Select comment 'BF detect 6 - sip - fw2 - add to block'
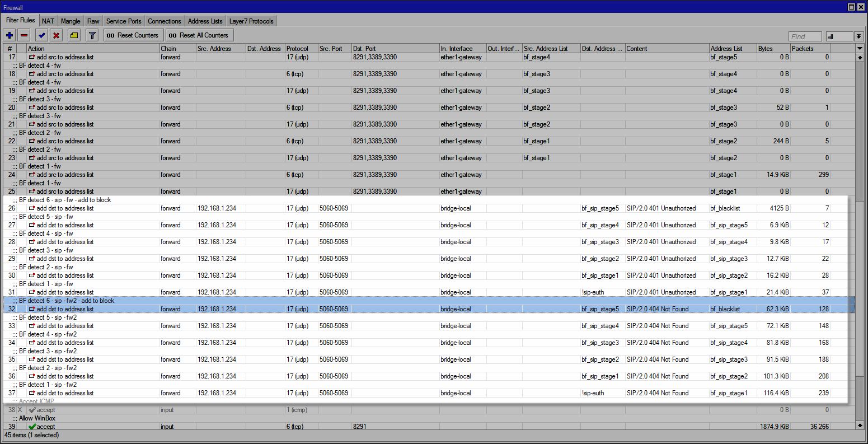The width and height of the screenshot is (868, 444). [x=67, y=301]
